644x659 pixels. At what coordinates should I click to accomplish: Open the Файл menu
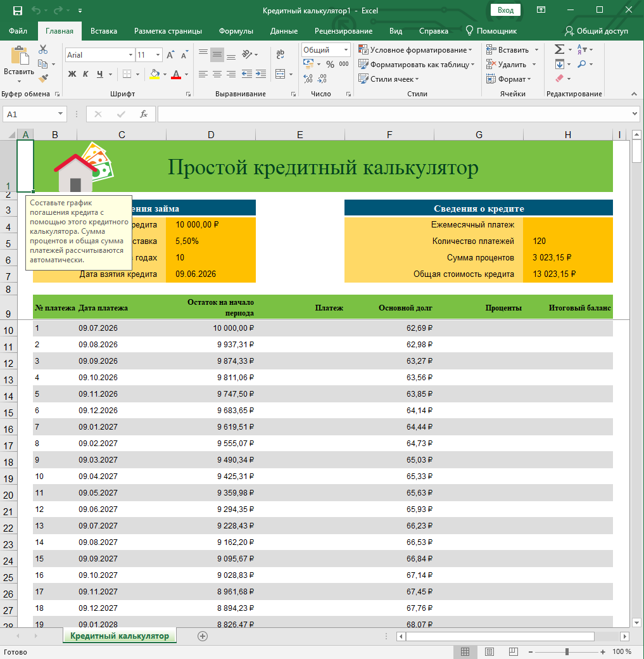18,31
